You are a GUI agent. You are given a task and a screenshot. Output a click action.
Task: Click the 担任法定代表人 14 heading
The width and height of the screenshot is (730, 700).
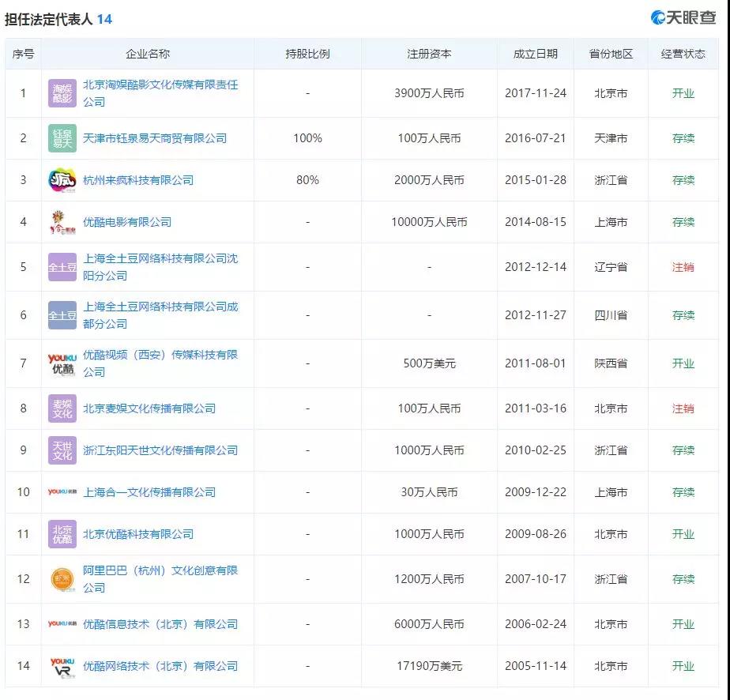(x=58, y=19)
